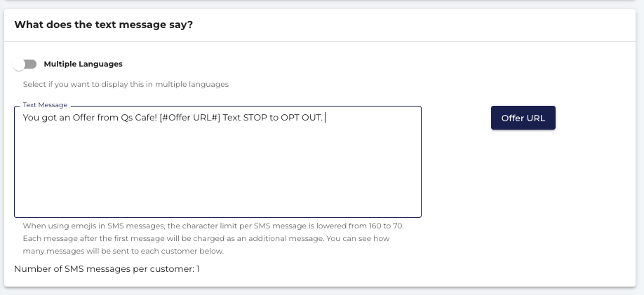644x295 pixels.
Task: Click the Multiple Languages label text
Action: coord(83,64)
